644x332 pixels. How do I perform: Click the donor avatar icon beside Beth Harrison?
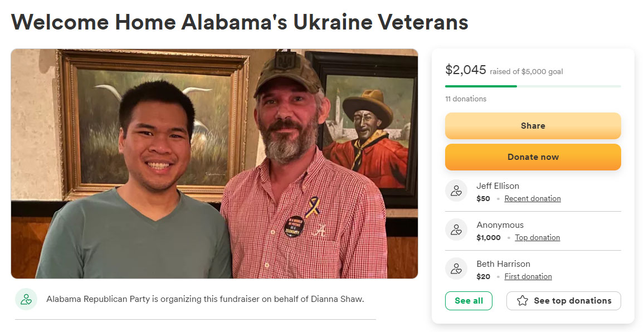[456, 269]
